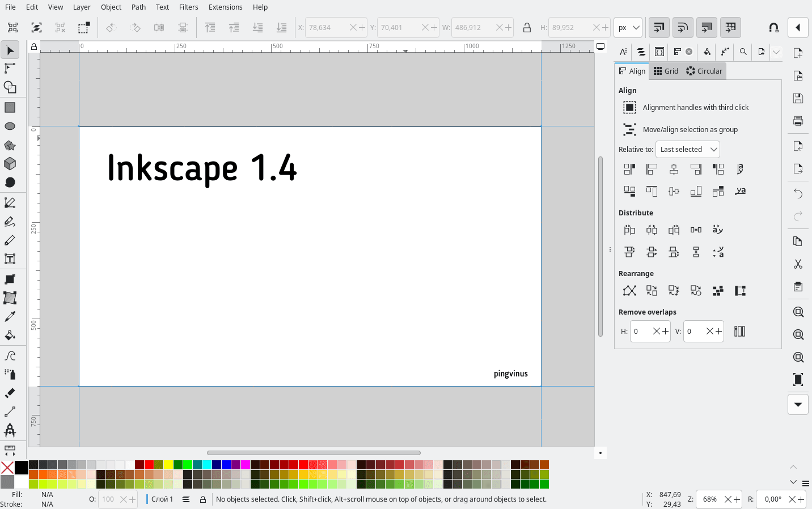
Task: Click Exchange positions in selection order
Action: pyautogui.click(x=652, y=291)
